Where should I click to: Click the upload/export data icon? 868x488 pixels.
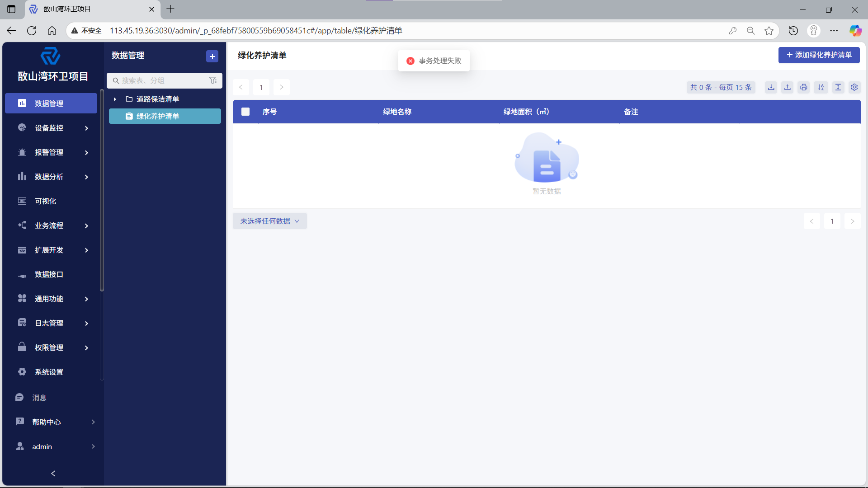tap(788, 87)
